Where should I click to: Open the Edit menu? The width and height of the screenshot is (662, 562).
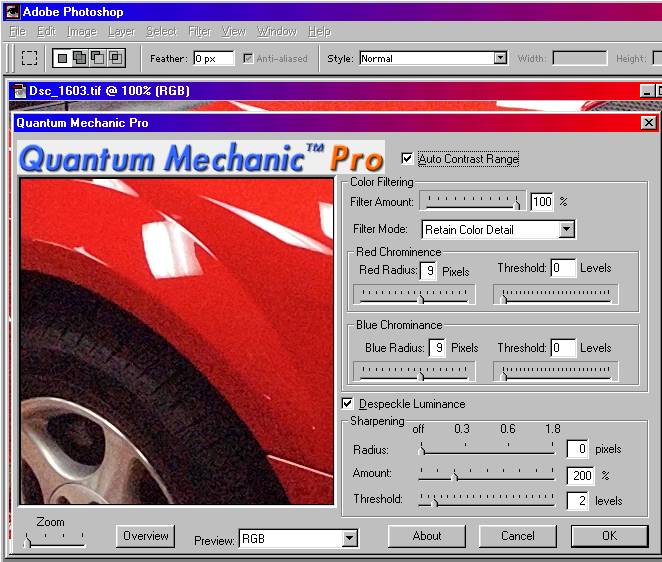pos(46,32)
